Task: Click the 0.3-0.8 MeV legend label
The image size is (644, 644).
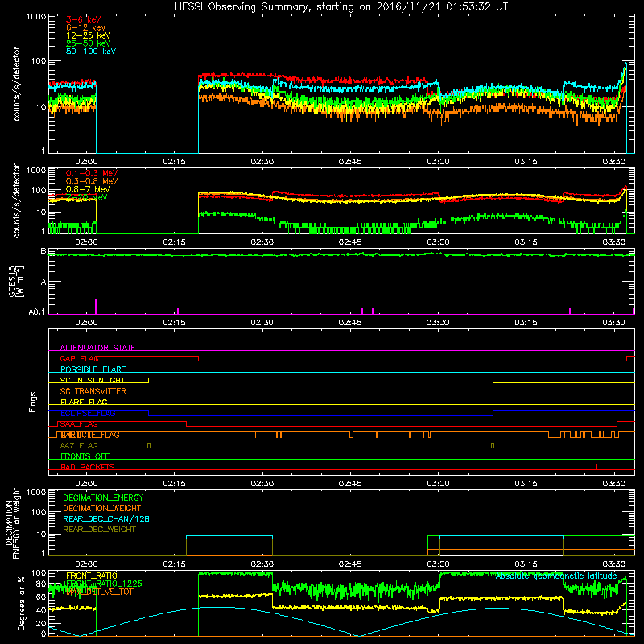Action: [x=92, y=181]
